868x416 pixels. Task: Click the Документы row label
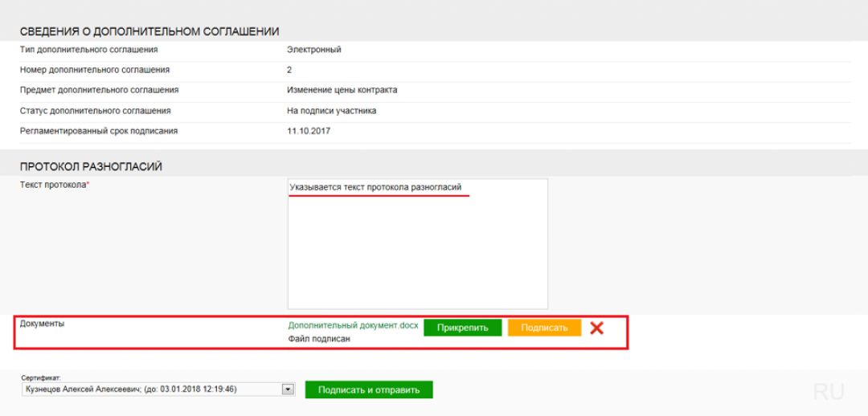click(42, 324)
